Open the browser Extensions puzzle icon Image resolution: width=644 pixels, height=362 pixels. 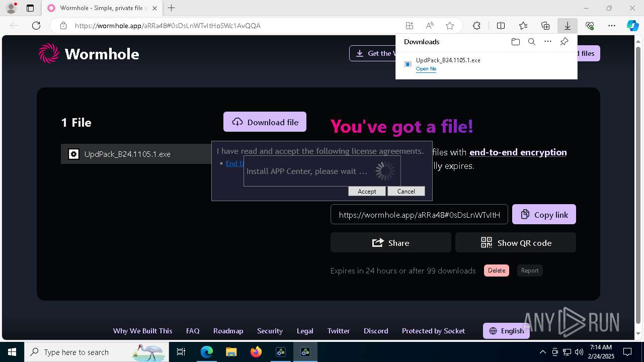(476, 26)
